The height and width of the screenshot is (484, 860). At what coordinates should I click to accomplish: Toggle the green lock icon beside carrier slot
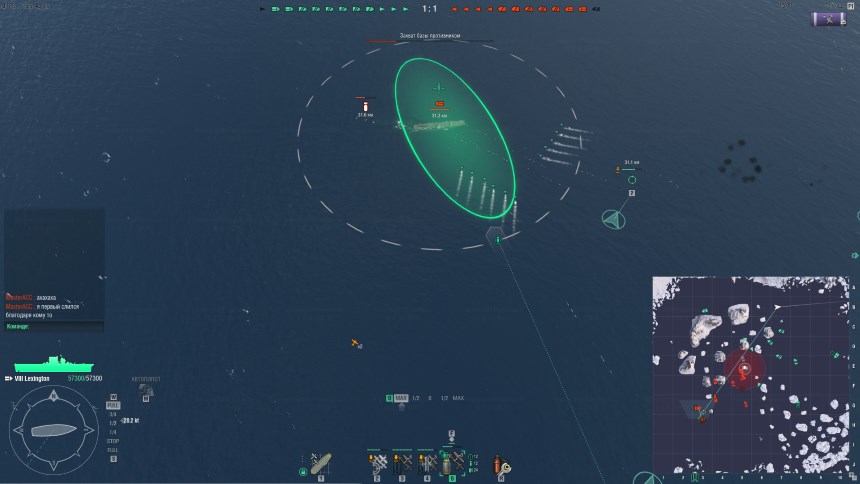tap(303, 471)
